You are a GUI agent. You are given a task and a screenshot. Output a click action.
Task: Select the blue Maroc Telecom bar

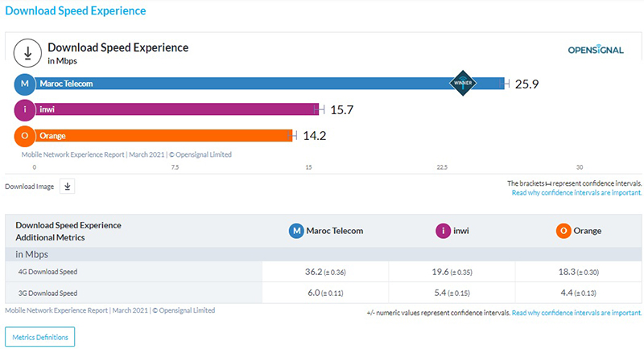pyautogui.click(x=242, y=83)
